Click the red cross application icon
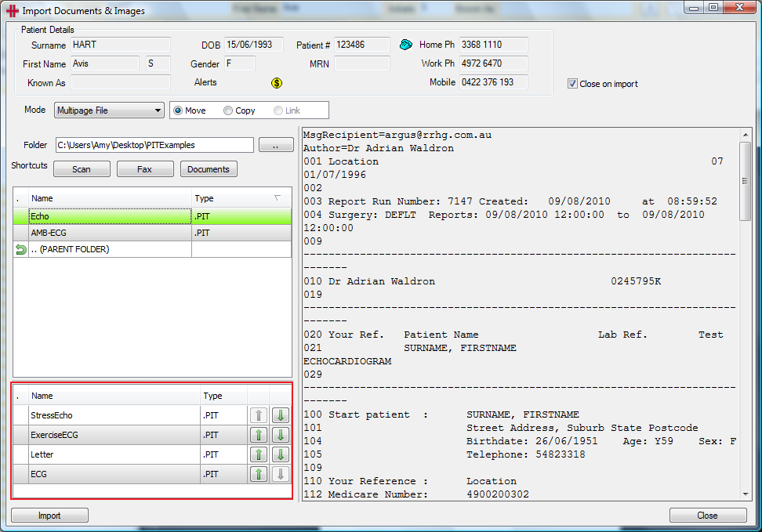762x532 pixels. tap(13, 11)
